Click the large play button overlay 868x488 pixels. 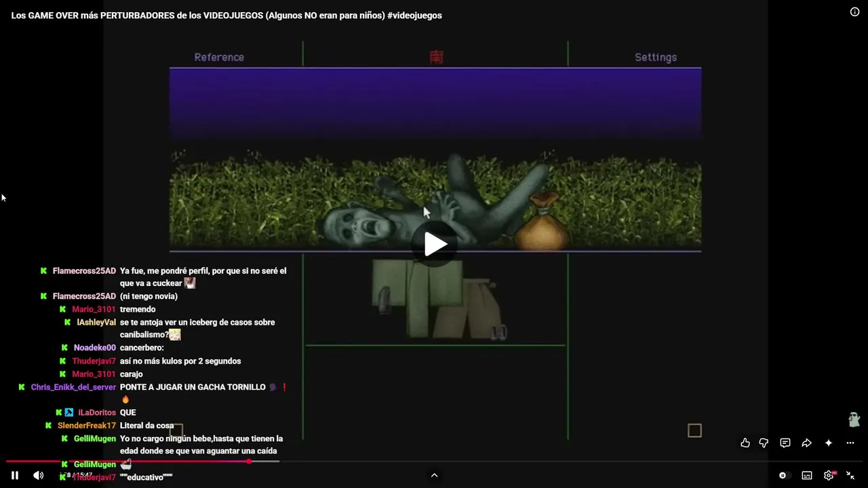point(435,245)
